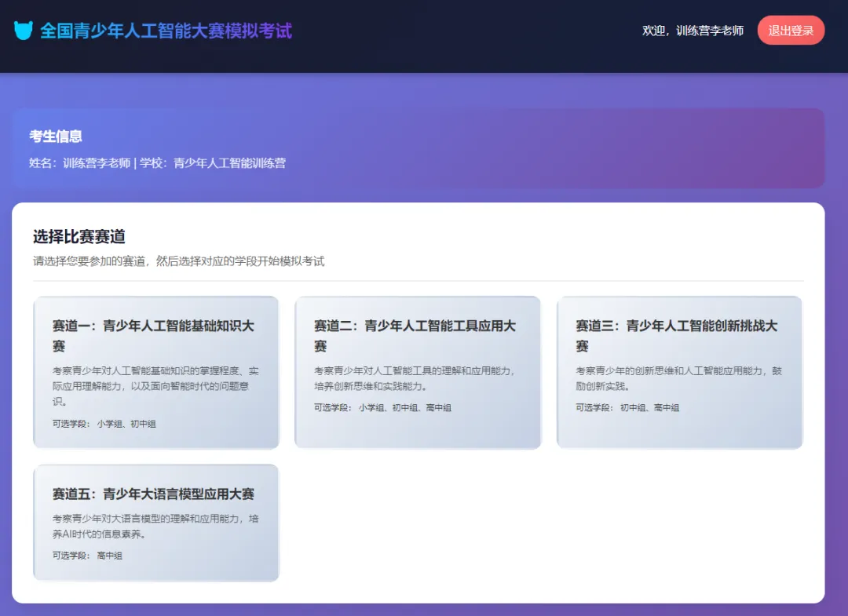This screenshot has width=848, height=616.
Task: Click the greeting text 欢迎，训练营李老师
Action: [x=694, y=31]
